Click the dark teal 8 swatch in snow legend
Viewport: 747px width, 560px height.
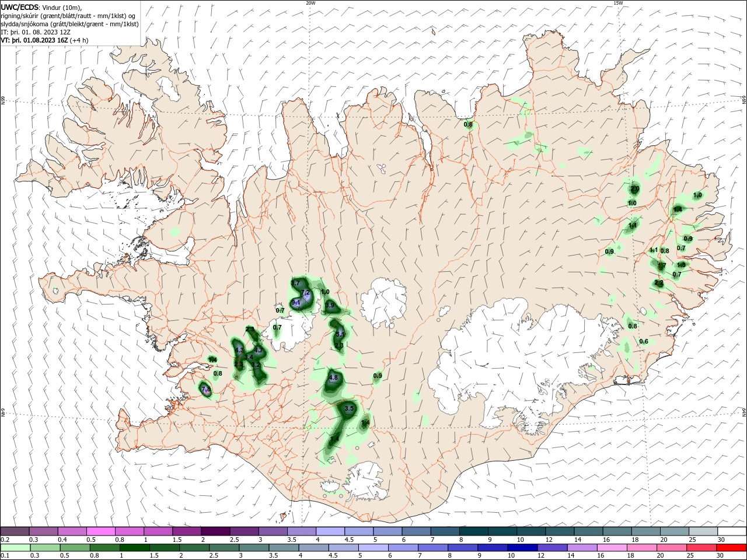tap(473, 531)
